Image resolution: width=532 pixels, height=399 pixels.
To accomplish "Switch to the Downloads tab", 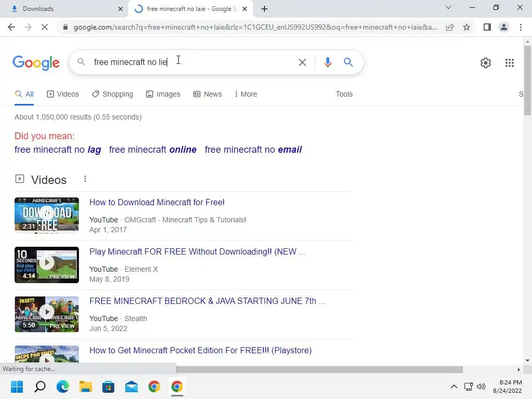I will pyautogui.click(x=64, y=9).
